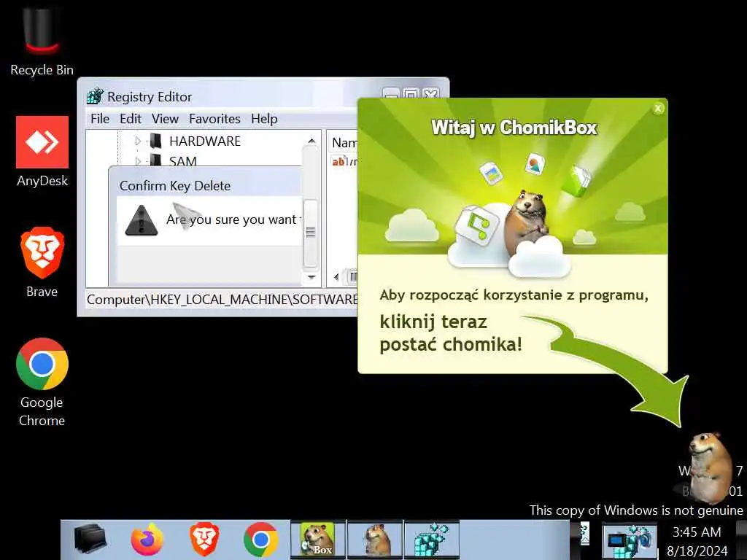Expand the HARDWARE registry key
Screen dimensions: 747x560
click(138, 141)
